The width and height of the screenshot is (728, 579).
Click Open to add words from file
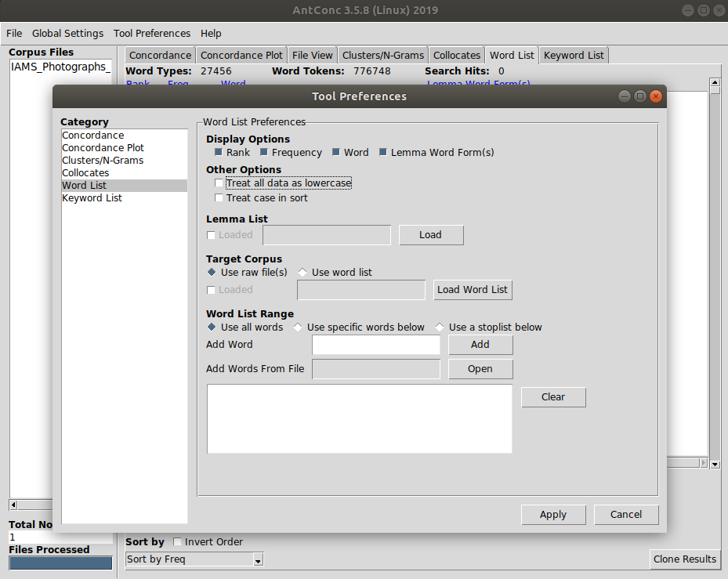(480, 369)
